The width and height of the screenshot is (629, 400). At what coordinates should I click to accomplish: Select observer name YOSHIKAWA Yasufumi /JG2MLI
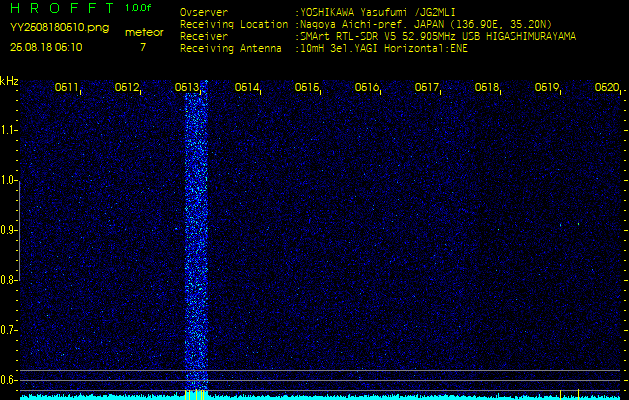point(378,12)
